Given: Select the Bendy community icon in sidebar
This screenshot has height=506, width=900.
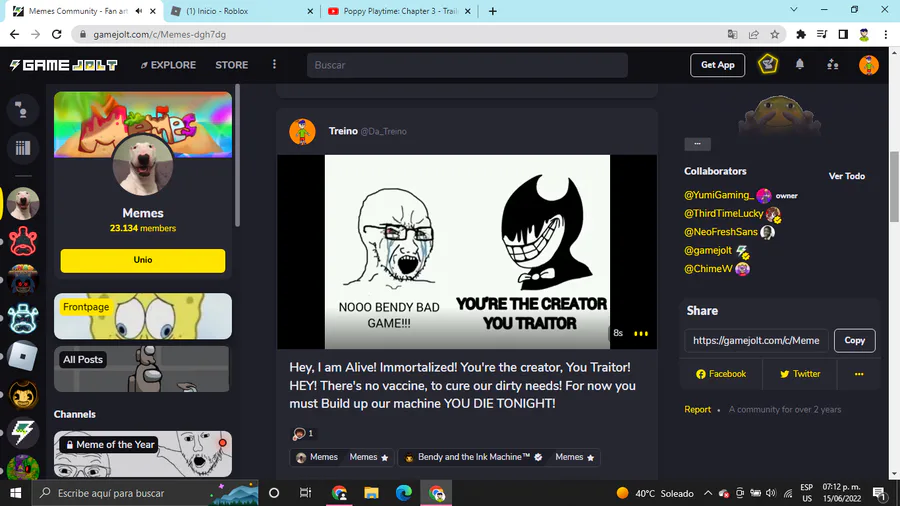Looking at the screenshot, I should tap(23, 395).
